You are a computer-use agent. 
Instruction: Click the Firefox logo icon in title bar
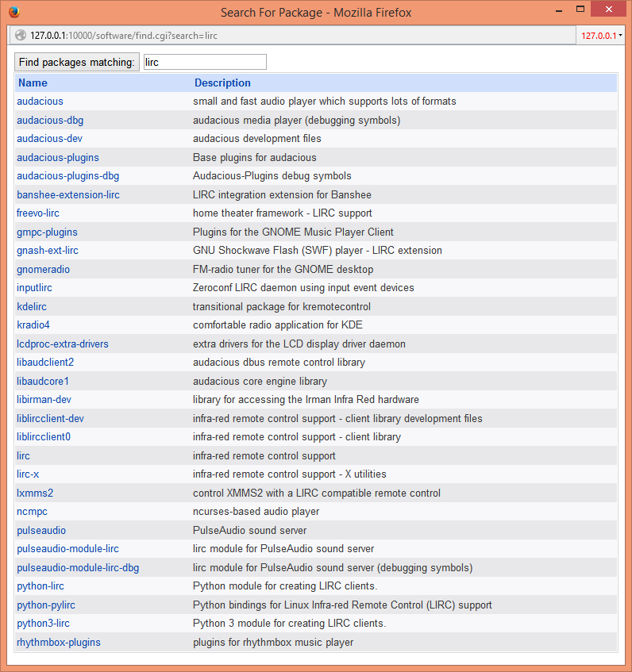14,12
